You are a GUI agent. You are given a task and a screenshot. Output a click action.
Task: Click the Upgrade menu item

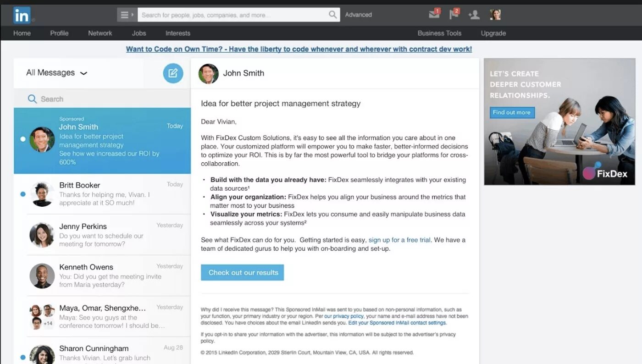click(493, 33)
